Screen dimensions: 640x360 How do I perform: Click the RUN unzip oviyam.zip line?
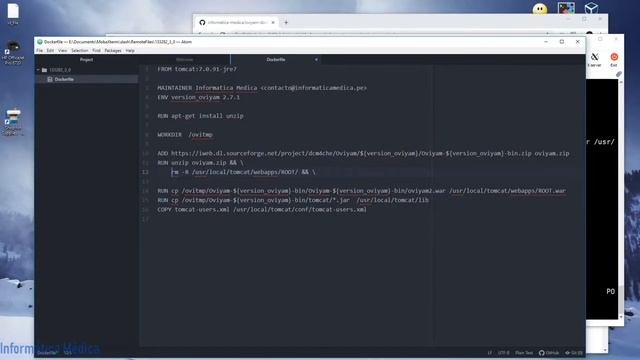pyautogui.click(x=200, y=162)
